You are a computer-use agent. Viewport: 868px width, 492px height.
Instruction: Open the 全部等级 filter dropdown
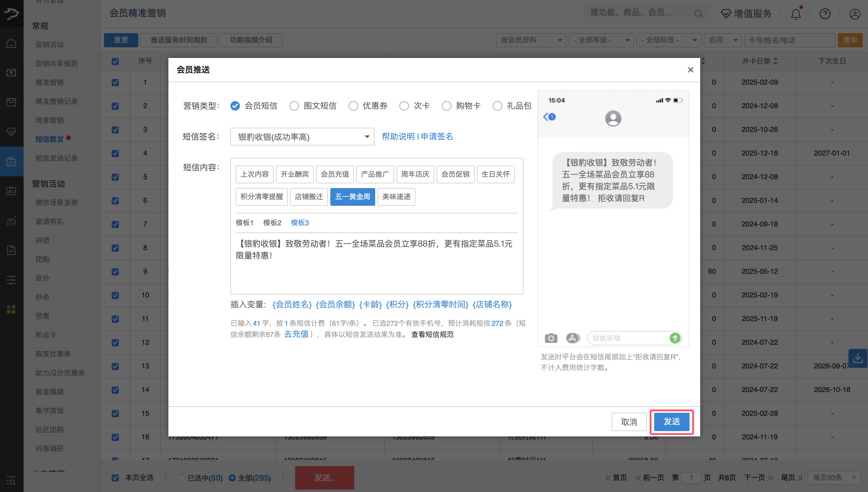tap(601, 40)
